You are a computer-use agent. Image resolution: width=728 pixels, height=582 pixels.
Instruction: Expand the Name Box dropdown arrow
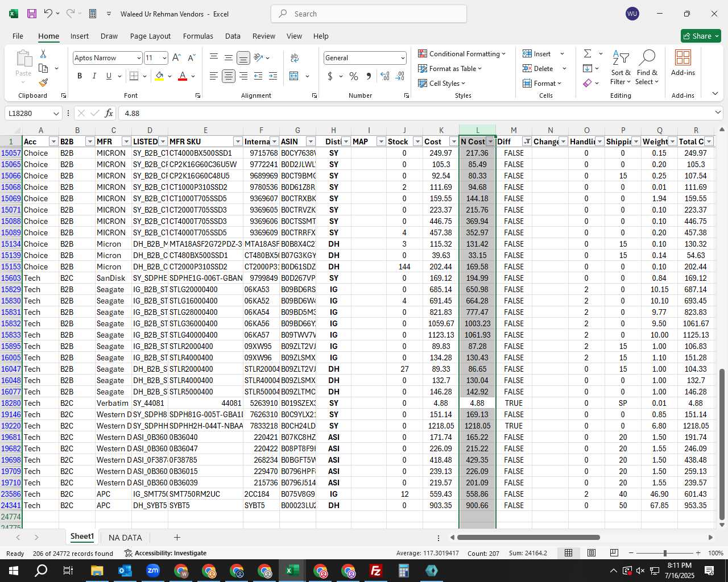(x=56, y=113)
